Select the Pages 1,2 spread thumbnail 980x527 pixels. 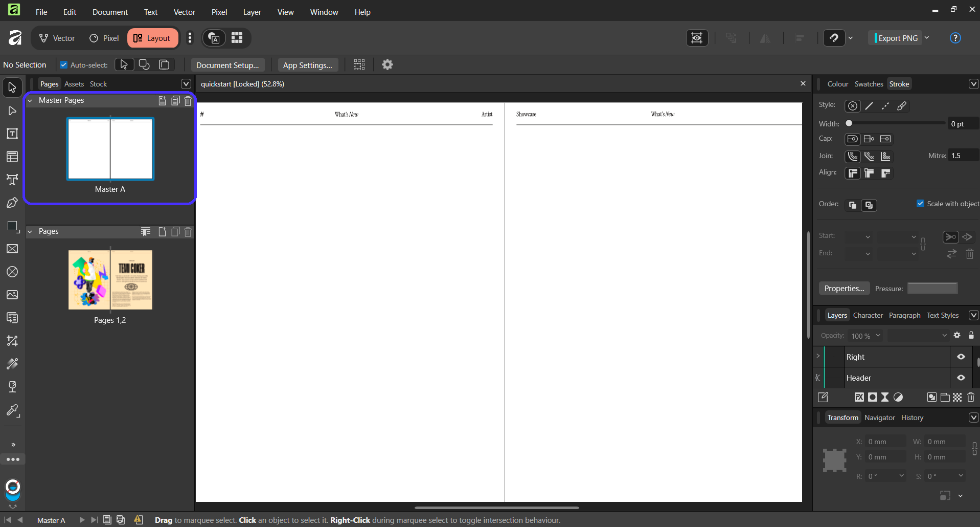(x=110, y=280)
